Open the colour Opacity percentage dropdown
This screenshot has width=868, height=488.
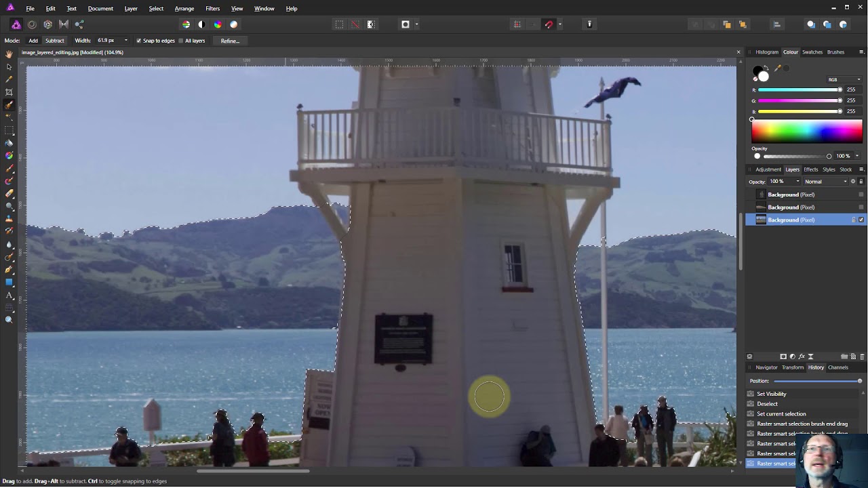856,156
